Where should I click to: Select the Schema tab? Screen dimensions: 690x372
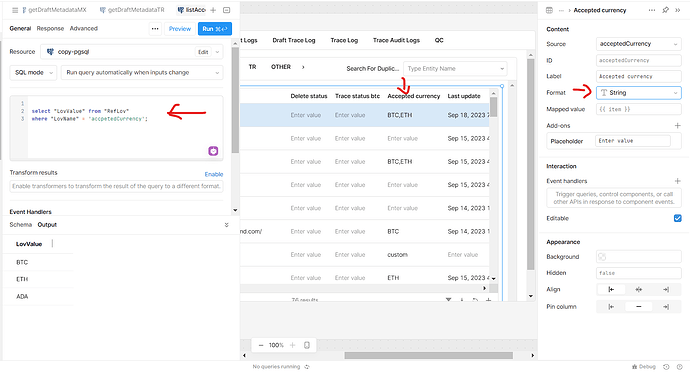click(21, 225)
